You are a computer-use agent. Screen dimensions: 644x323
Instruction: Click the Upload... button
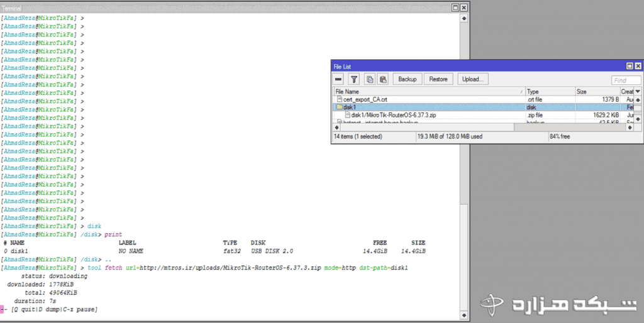473,79
